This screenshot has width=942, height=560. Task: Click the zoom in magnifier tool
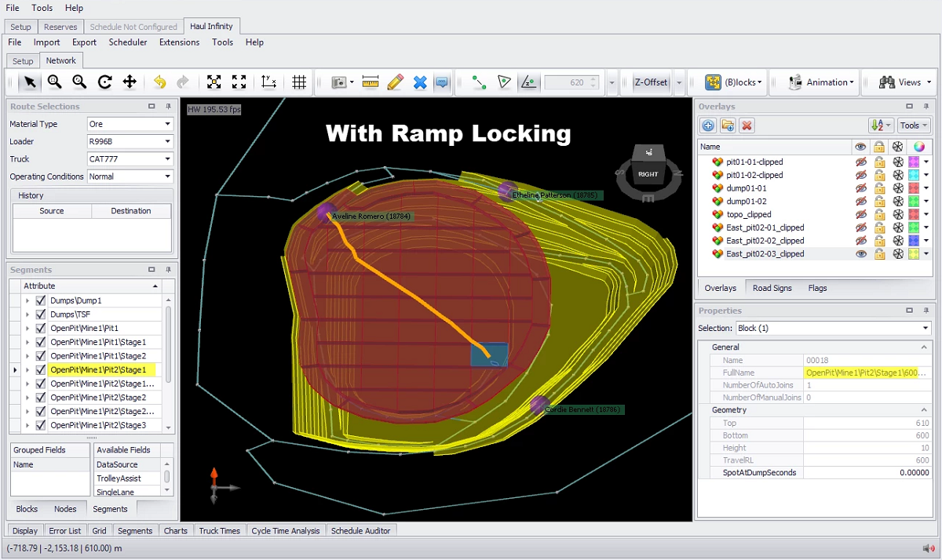(x=54, y=82)
